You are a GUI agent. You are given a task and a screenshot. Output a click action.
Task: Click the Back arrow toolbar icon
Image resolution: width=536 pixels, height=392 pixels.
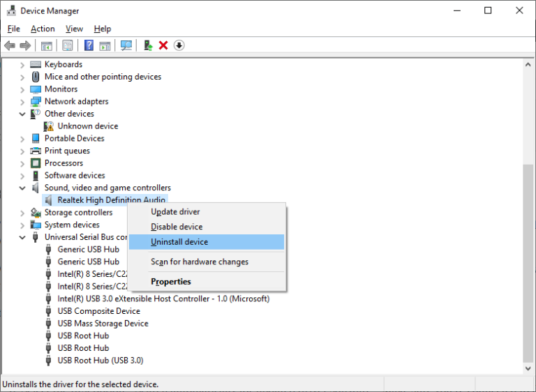pyautogui.click(x=10, y=45)
